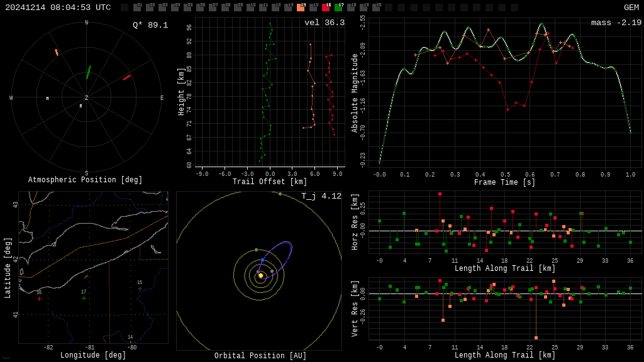Click the gray station 18 box

351,8
